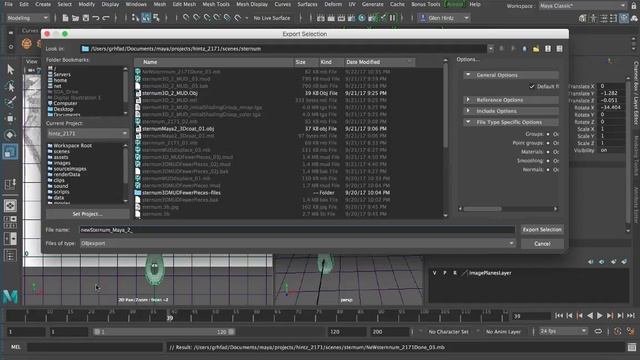The image size is (640, 360).
Task: Click the Size column header
Action: tap(306, 62)
